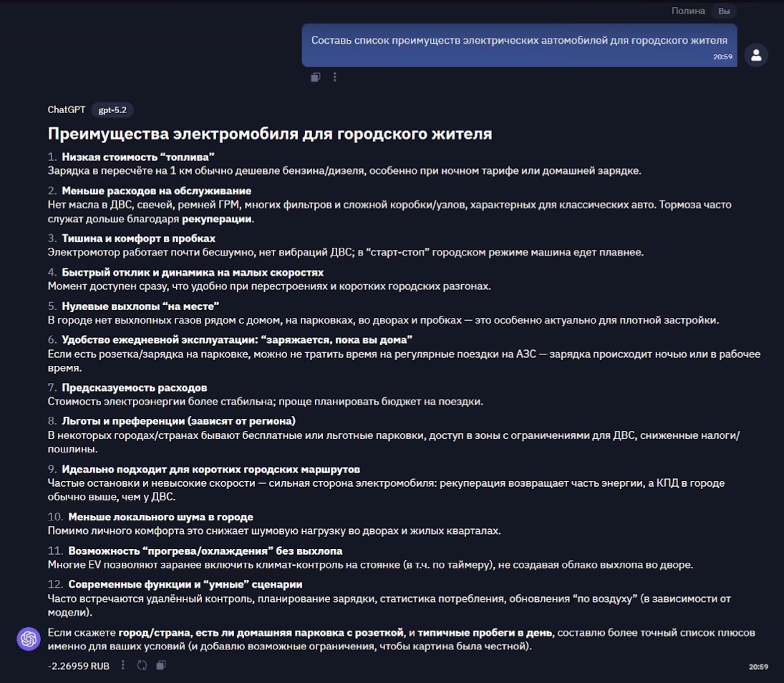Click the round ChatGPT logo avatar
The height and width of the screenshot is (683, 784).
(27, 639)
